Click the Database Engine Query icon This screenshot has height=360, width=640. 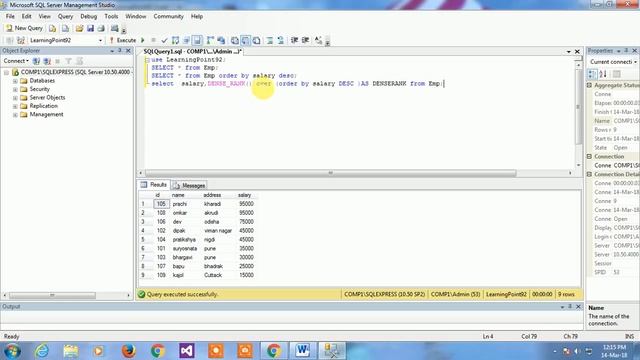click(x=52, y=28)
